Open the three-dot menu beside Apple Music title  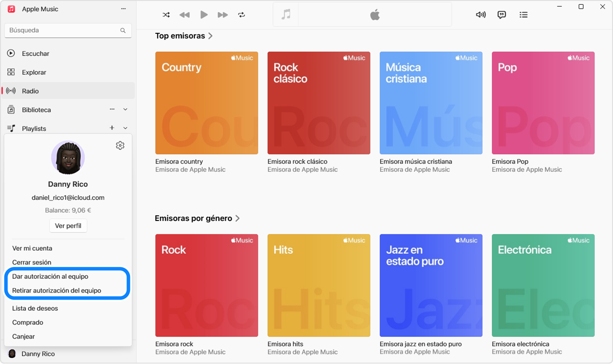click(x=123, y=9)
